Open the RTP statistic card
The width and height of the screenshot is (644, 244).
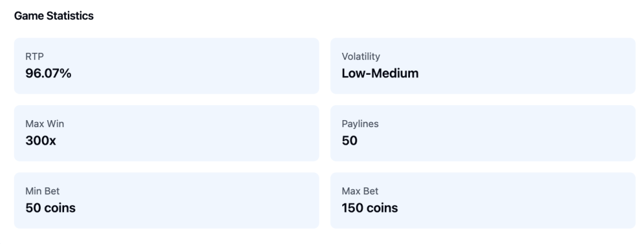pos(166,66)
